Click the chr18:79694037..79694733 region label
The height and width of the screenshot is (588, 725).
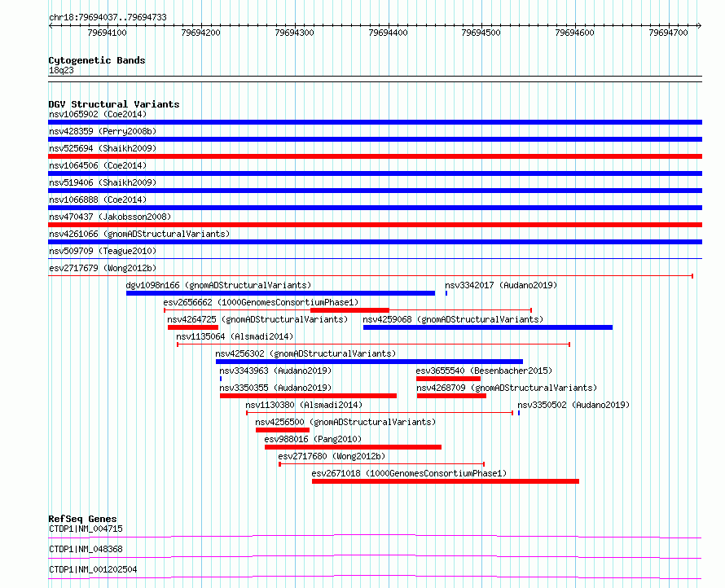pyautogui.click(x=108, y=18)
